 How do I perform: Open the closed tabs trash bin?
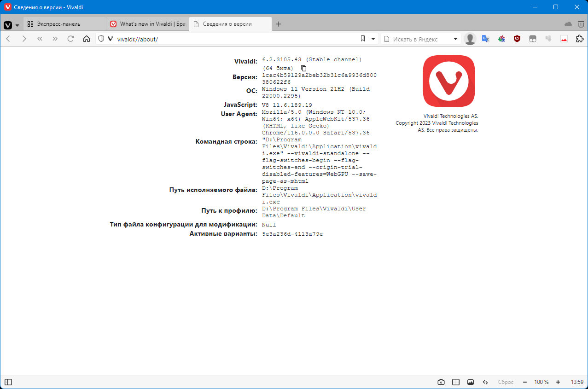pos(581,24)
